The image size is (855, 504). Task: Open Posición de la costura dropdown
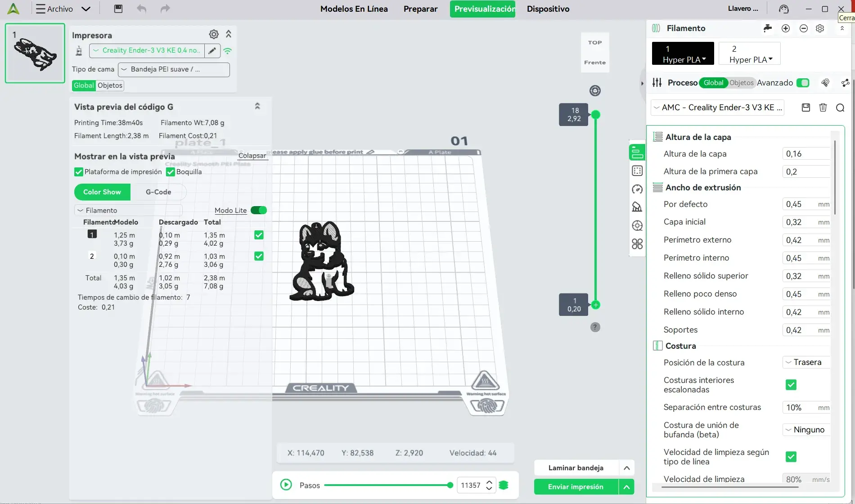click(807, 362)
